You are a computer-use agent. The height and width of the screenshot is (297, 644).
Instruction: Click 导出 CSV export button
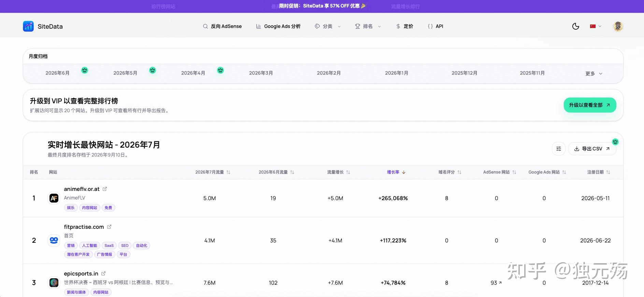pos(592,149)
